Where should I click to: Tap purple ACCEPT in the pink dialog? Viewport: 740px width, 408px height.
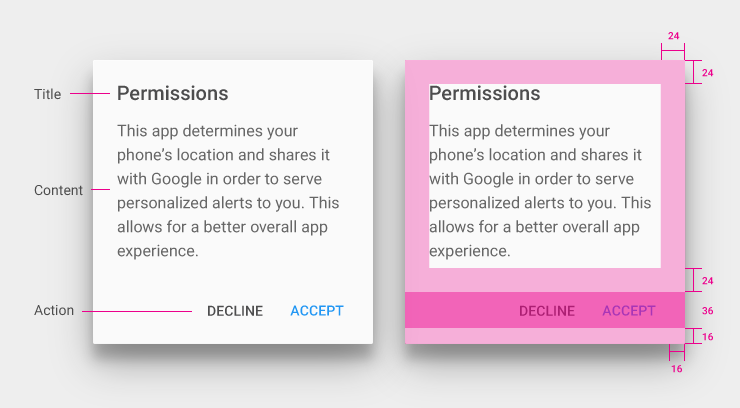(x=629, y=311)
